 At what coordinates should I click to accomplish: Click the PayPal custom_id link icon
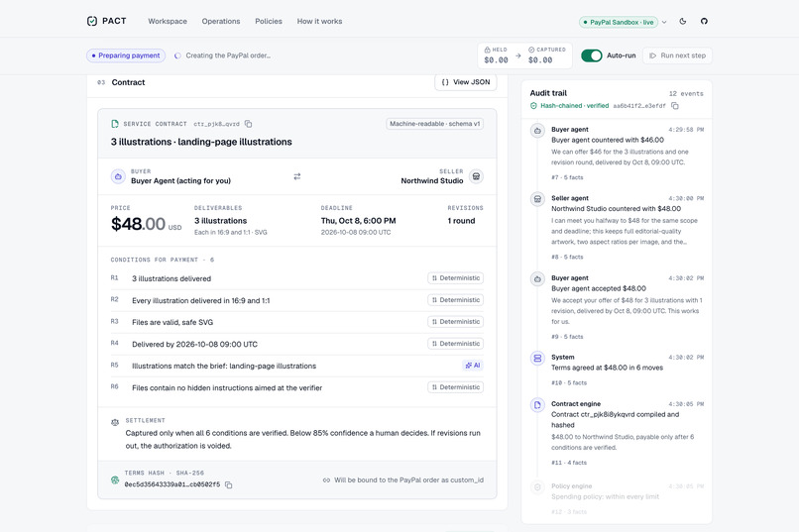click(326, 480)
